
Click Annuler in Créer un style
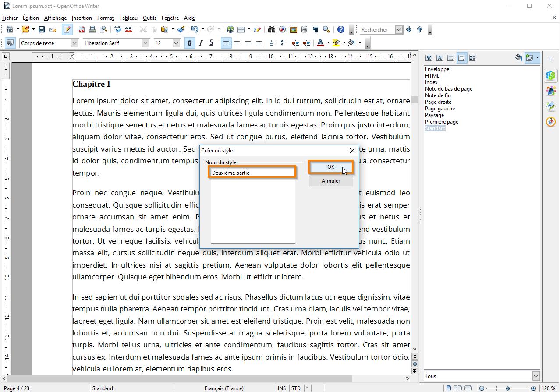click(x=331, y=181)
